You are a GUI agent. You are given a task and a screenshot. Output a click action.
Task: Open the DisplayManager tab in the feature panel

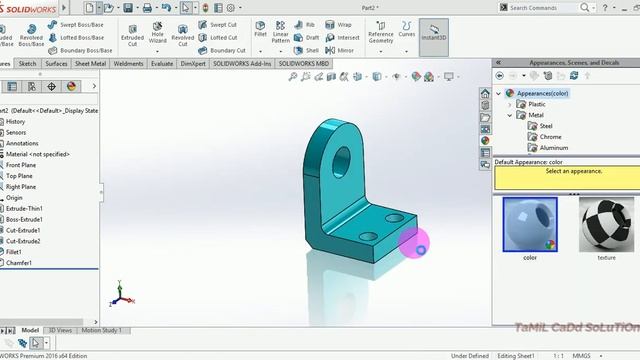[71, 86]
